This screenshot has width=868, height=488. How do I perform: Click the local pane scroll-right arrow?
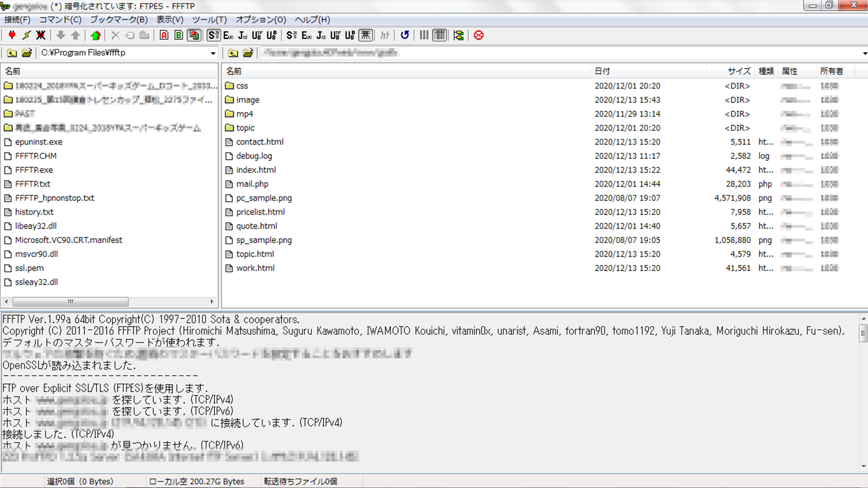(x=212, y=301)
